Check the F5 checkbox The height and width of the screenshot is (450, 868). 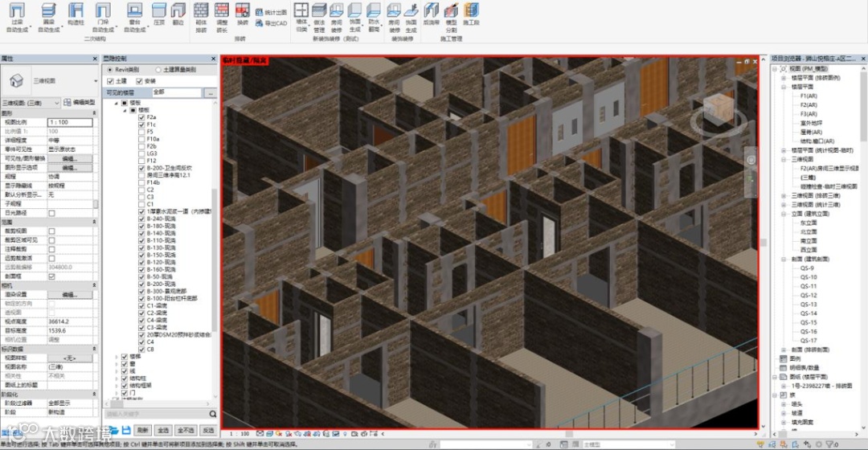click(141, 132)
